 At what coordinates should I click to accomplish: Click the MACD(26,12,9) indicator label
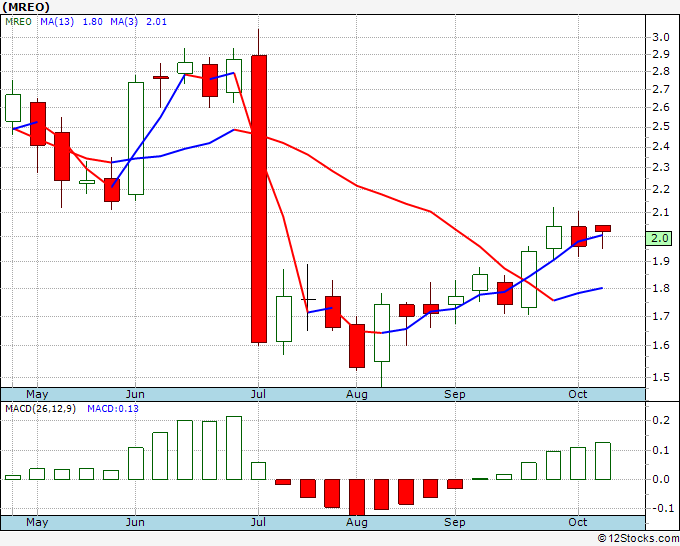coord(40,409)
